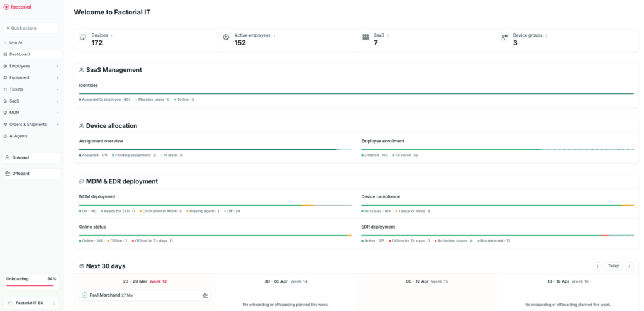Image resolution: width=644 pixels, height=311 pixels.
Task: Advance to next weeks with right arrow
Action: pyautogui.click(x=629, y=266)
